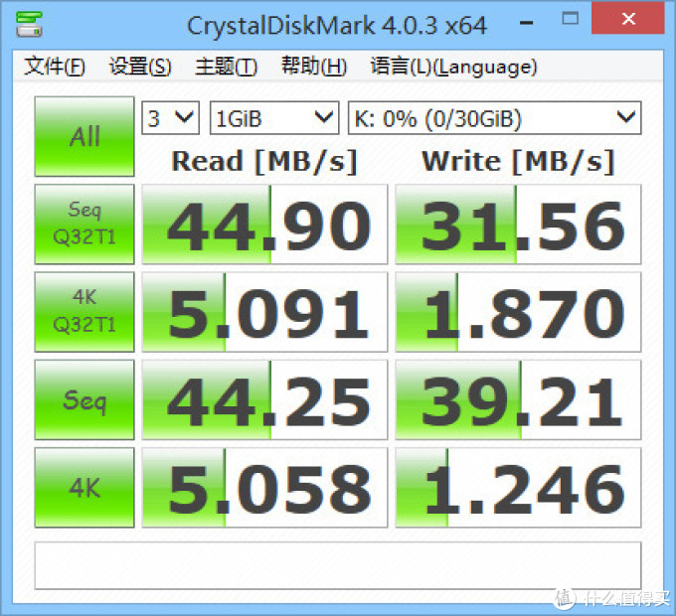This screenshot has width=676, height=616.
Task: Close the CrystalDiskMark window
Action: (x=628, y=19)
